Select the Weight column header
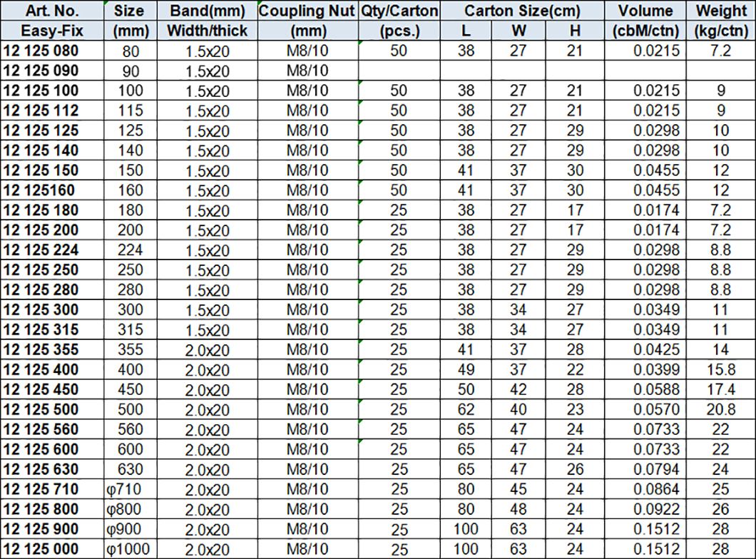Image resolution: width=756 pixels, height=559 pixels. [720, 11]
